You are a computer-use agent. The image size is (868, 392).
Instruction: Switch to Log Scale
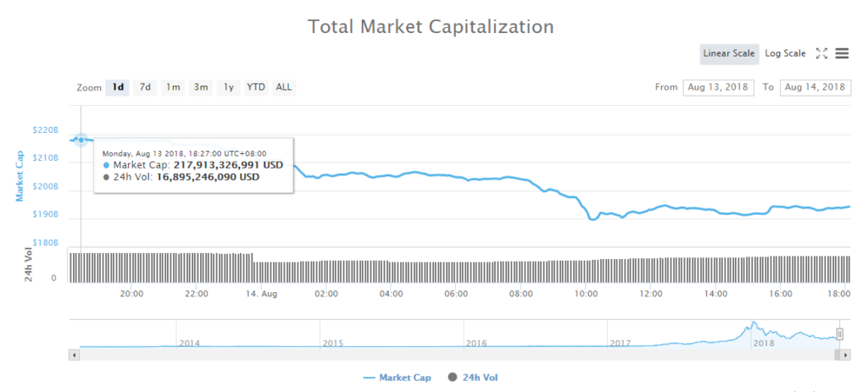point(785,53)
